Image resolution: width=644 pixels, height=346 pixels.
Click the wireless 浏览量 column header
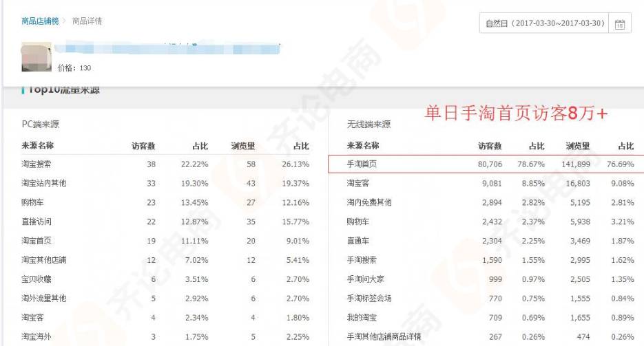578,146
